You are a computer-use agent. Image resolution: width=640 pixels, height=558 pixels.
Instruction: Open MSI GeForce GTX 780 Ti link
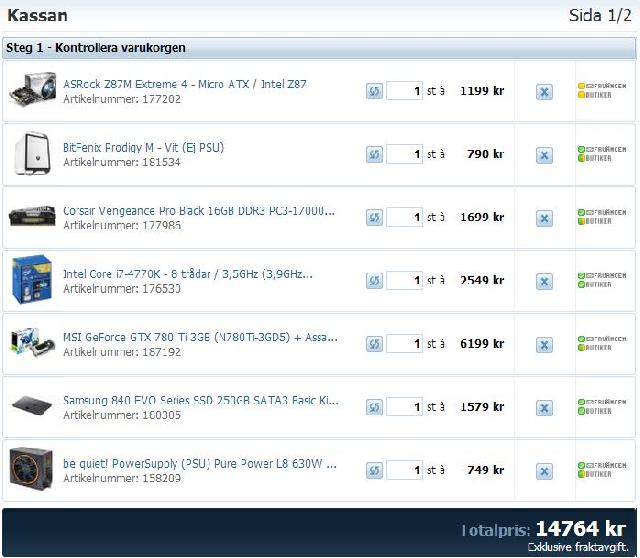200,337
